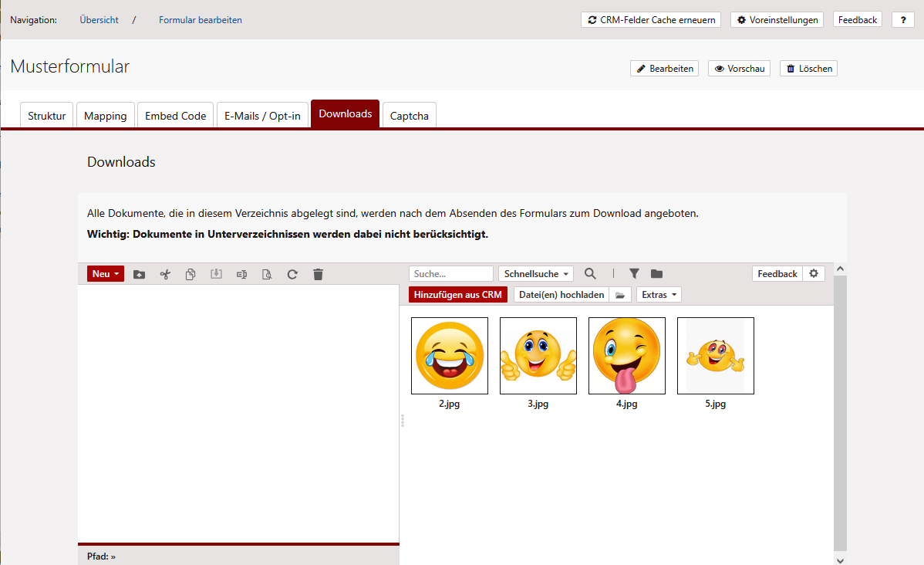924x565 pixels.
Task: Follow the Übersicht navigation link
Action: (99, 20)
